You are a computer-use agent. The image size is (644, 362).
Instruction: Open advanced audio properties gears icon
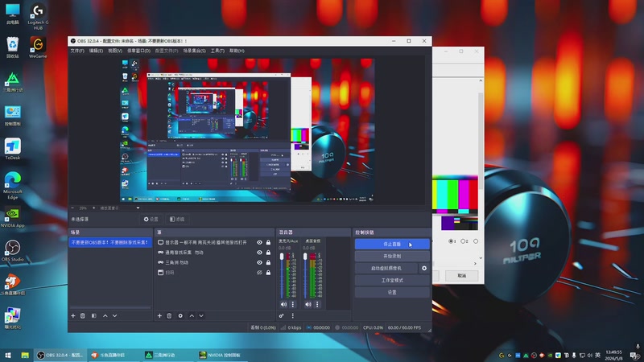(281, 315)
